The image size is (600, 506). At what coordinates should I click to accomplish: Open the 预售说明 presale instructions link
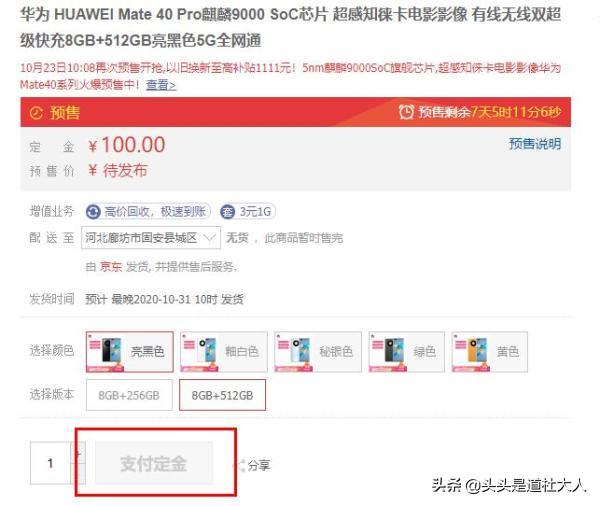click(x=535, y=144)
